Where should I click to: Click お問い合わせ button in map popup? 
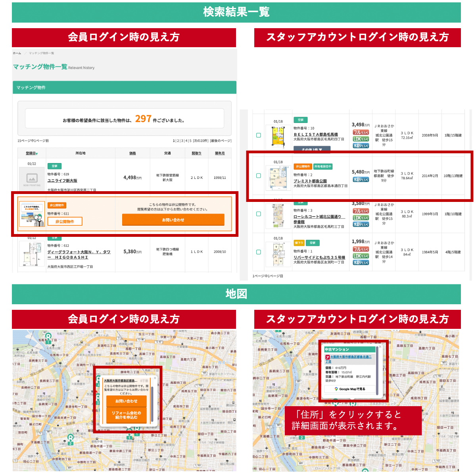[x=126, y=401]
